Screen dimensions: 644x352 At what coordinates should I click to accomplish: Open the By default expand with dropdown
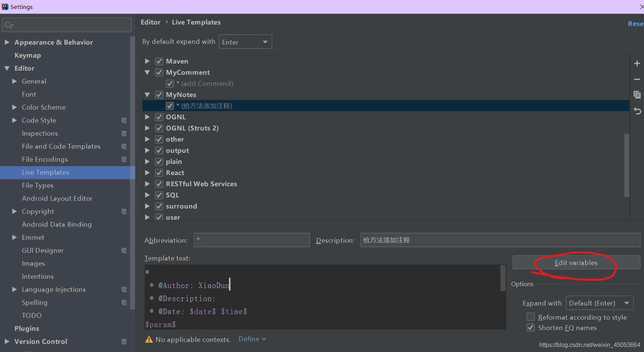(x=245, y=42)
